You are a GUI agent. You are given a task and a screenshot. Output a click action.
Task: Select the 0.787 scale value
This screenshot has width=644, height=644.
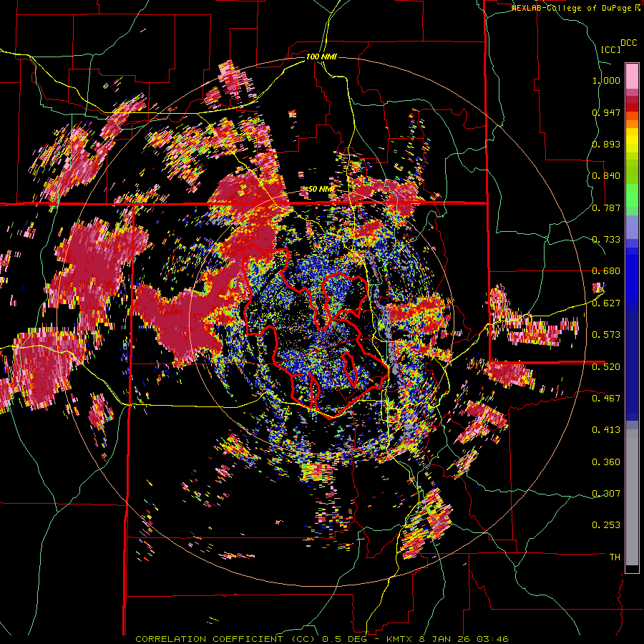click(606, 208)
